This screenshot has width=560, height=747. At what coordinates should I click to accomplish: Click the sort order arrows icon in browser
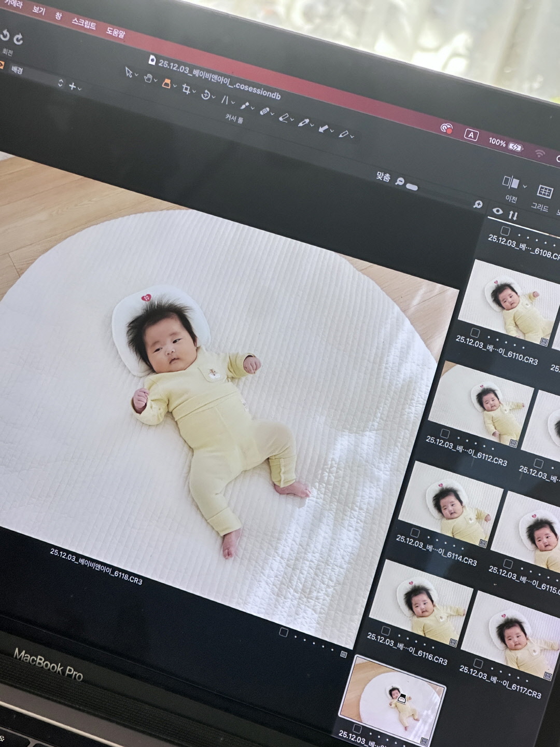click(x=513, y=215)
